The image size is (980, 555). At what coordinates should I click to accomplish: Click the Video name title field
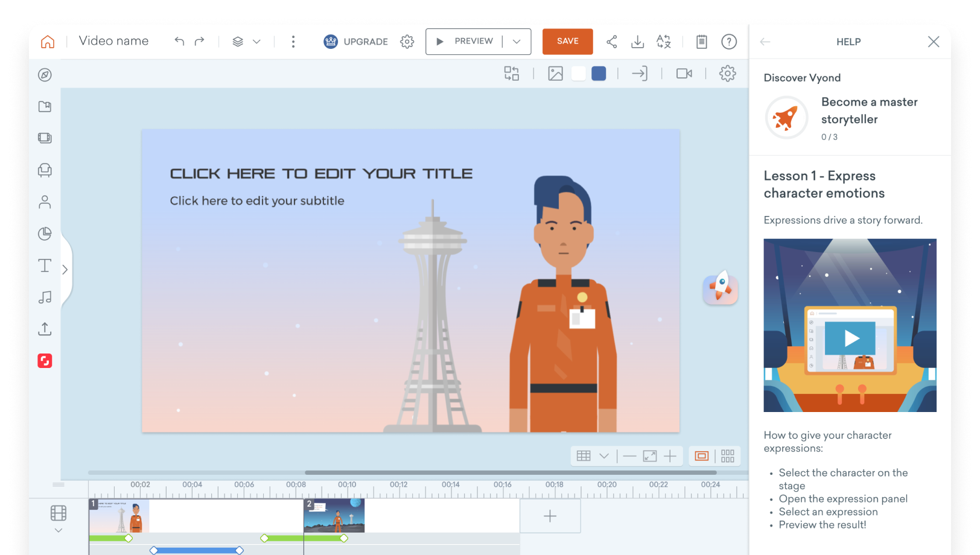point(113,41)
